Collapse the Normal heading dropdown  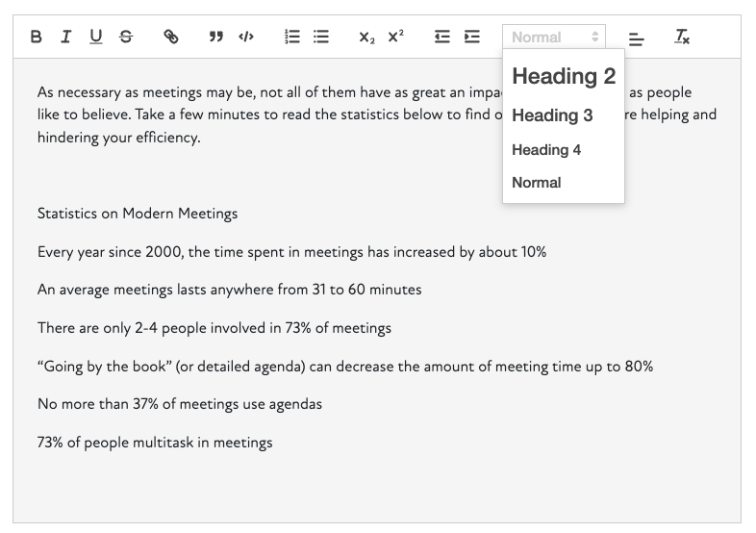[x=554, y=37]
